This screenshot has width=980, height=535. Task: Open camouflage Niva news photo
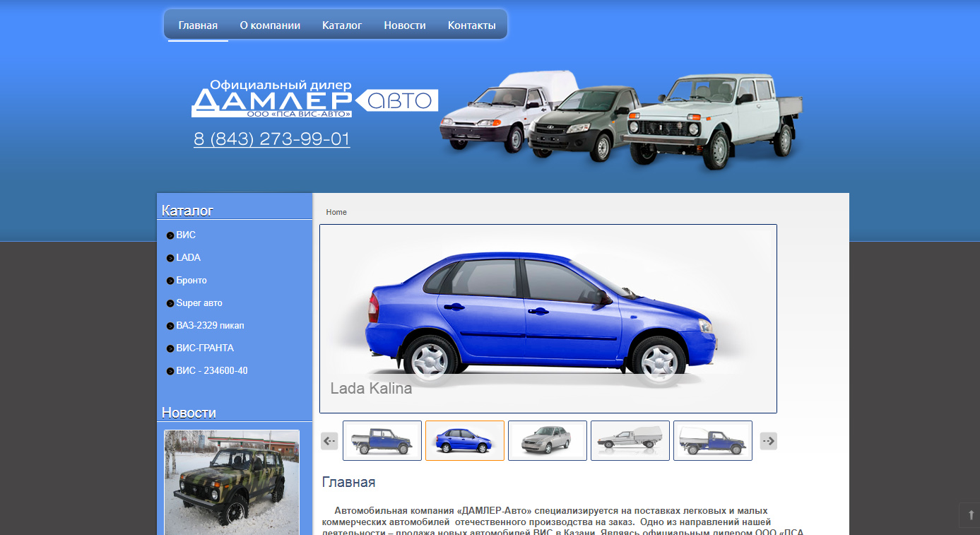[232, 483]
